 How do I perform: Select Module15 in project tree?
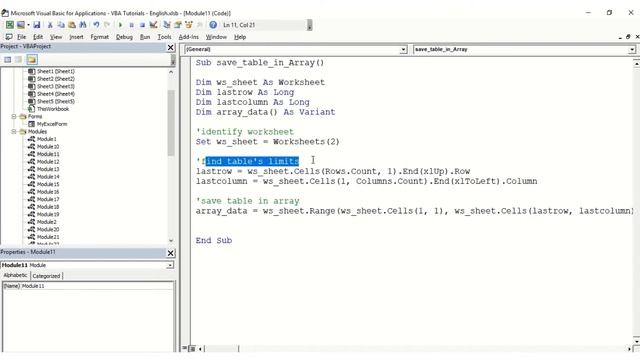click(48, 184)
